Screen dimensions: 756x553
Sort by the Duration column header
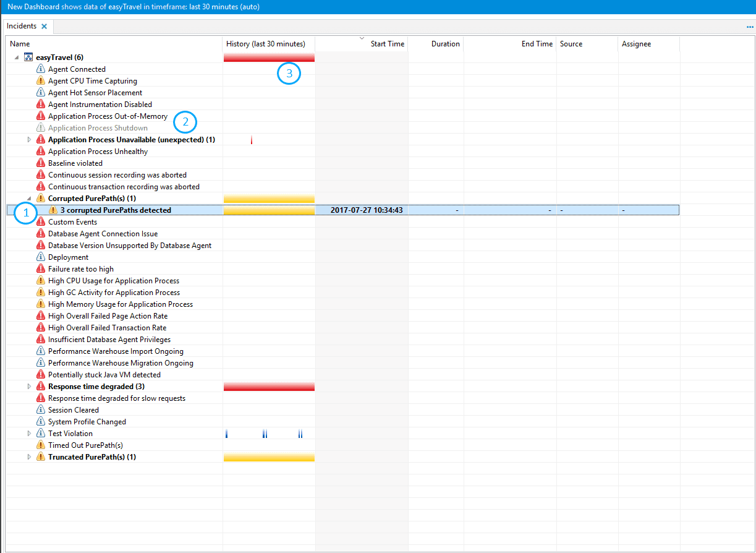[x=436, y=44]
